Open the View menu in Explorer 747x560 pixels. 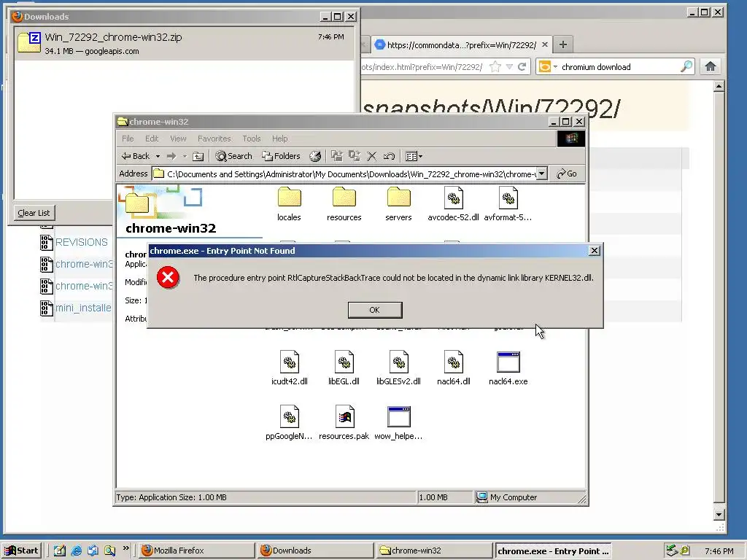point(178,139)
